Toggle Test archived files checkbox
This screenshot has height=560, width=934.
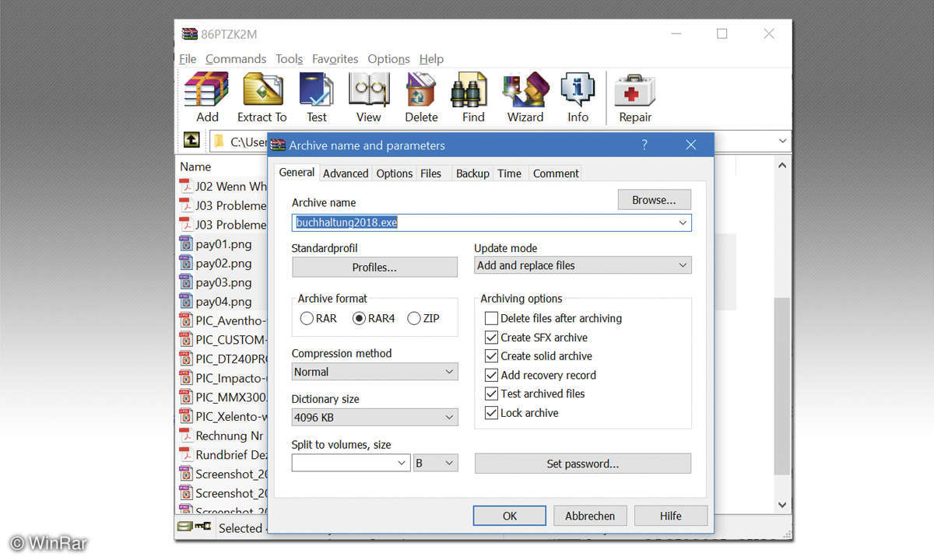(x=491, y=394)
